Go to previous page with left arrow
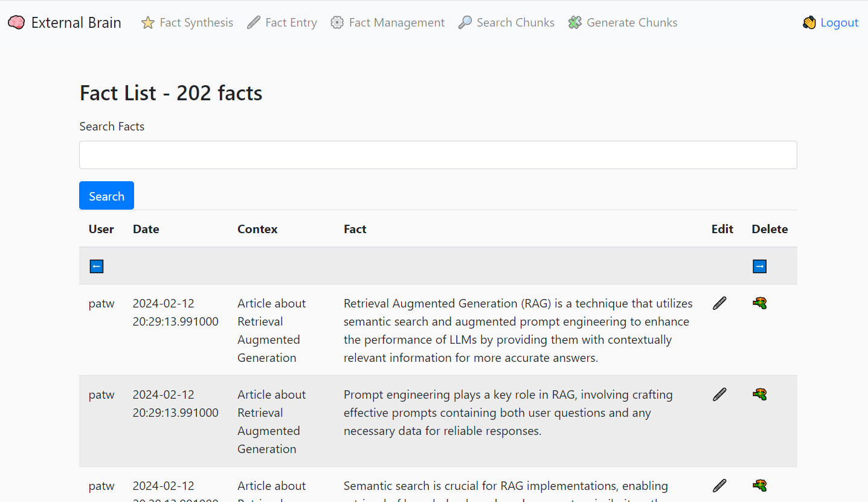Viewport: 868px width, 502px height. pos(97,266)
